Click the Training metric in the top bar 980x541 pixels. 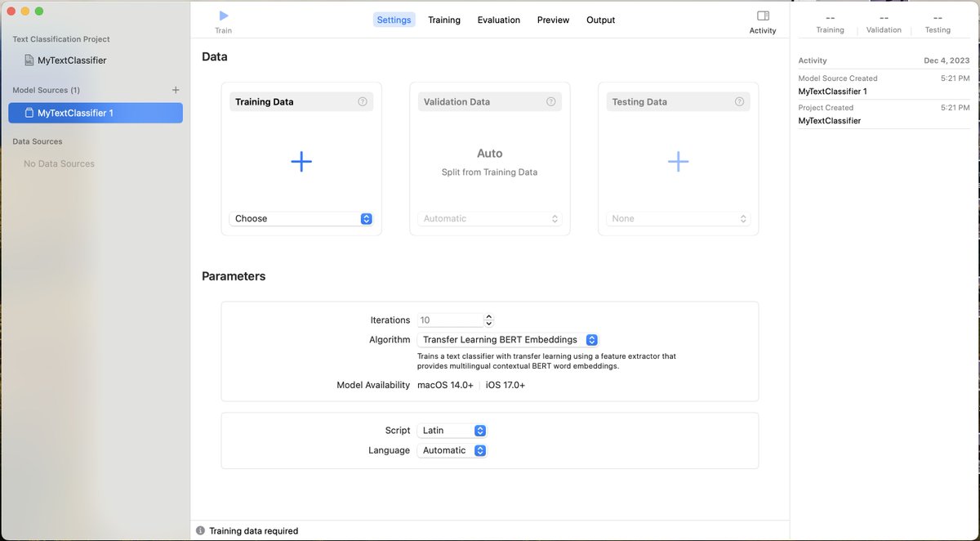click(831, 23)
